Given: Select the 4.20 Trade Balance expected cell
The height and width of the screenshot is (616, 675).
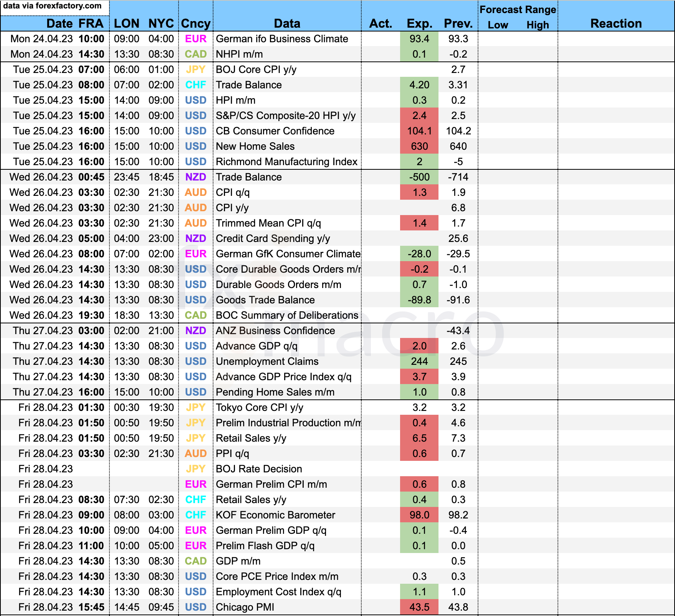Looking at the screenshot, I should click(x=419, y=85).
